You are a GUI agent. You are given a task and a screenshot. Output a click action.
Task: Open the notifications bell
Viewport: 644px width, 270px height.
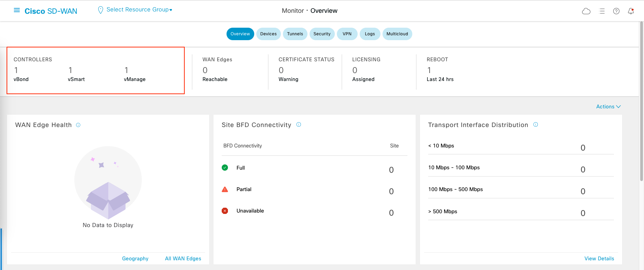[631, 11]
